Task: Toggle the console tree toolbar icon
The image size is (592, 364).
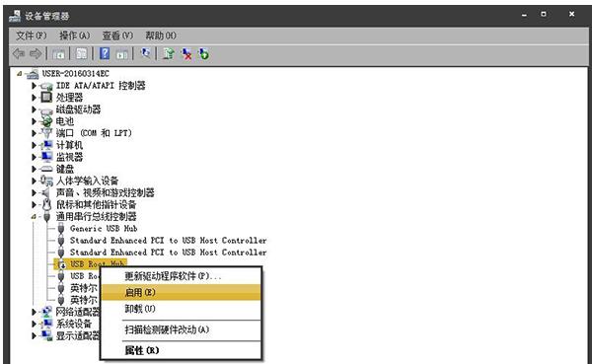Action: (x=58, y=54)
